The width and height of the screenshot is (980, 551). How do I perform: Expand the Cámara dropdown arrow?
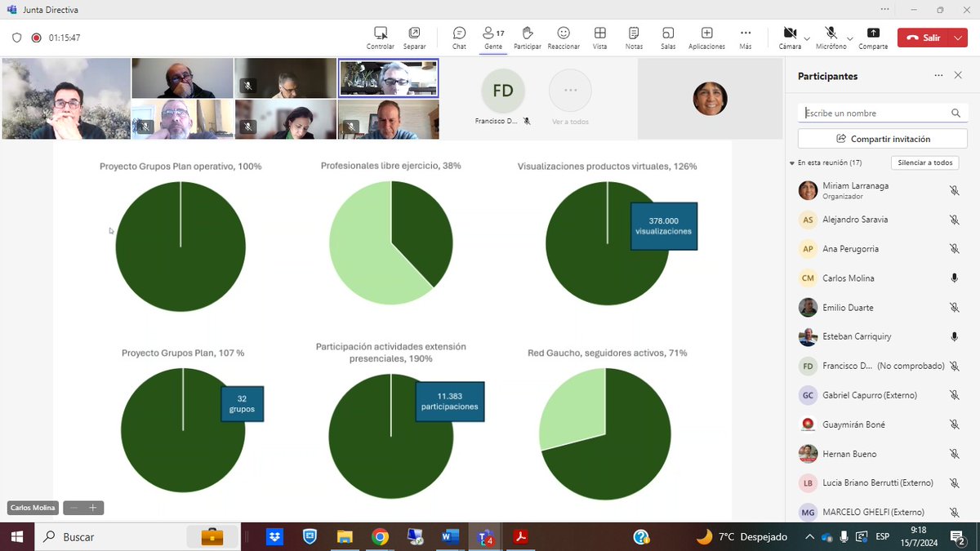point(807,38)
